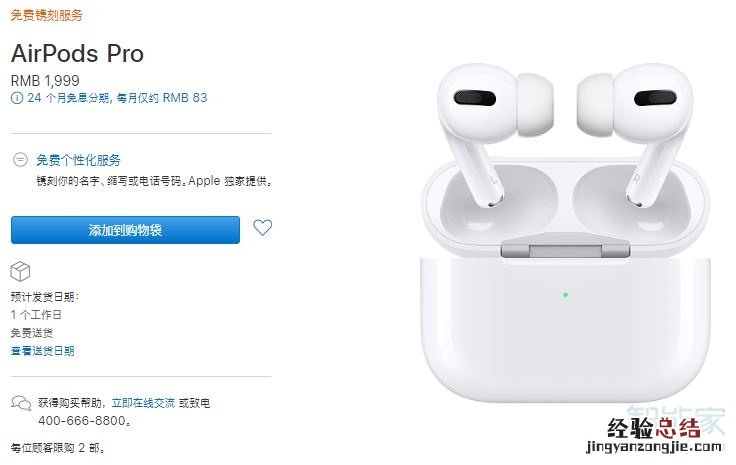This screenshot has width=736, height=465.
Task: Click the info circle icon beside installment text
Action: click(17, 98)
